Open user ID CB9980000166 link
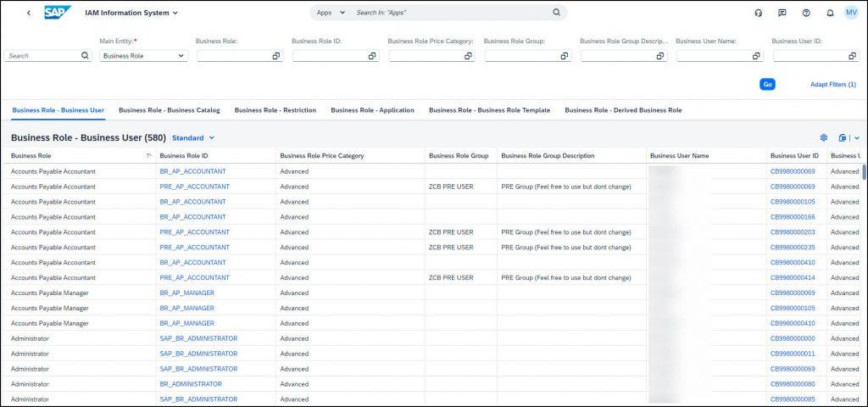868x407 pixels. pos(793,217)
